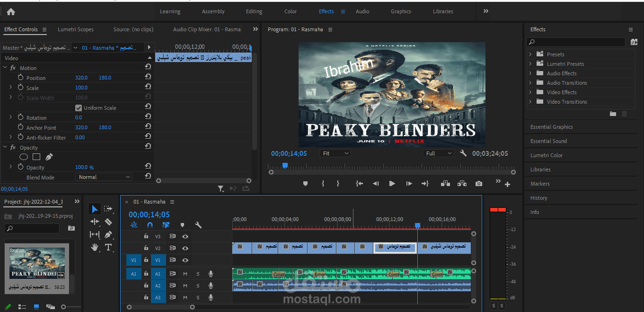The image size is (644, 312).
Task: Toggle timeline Snap magnet
Action: pyautogui.click(x=150, y=225)
